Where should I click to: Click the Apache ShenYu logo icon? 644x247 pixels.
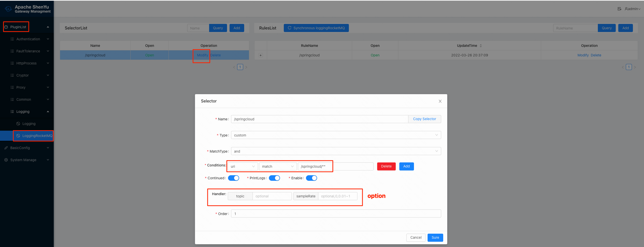click(8, 9)
